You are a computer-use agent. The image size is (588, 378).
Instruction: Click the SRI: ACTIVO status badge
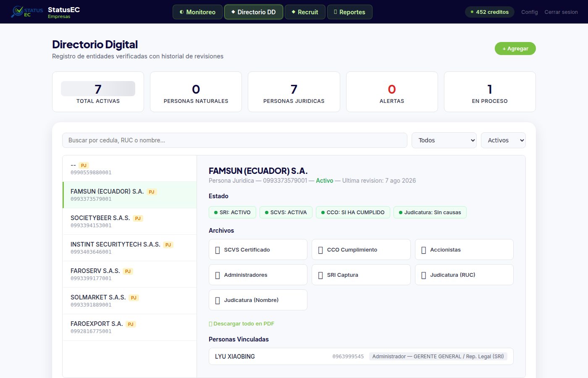click(x=232, y=213)
